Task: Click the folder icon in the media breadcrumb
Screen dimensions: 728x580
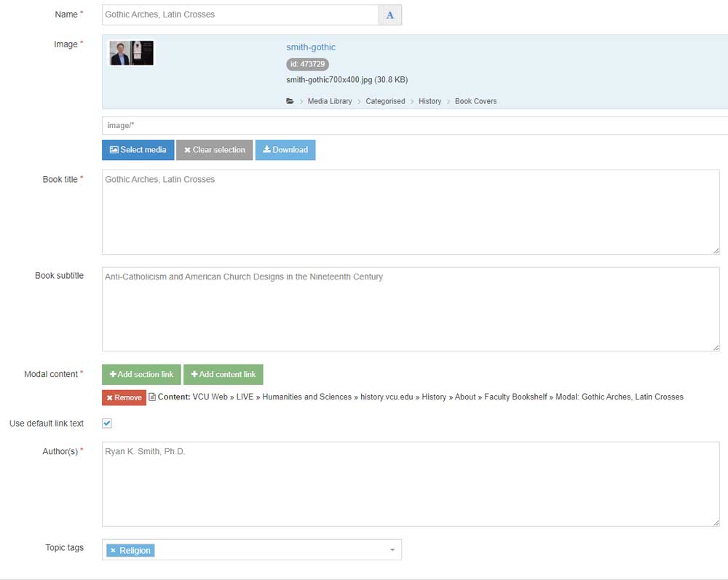Action: point(290,101)
